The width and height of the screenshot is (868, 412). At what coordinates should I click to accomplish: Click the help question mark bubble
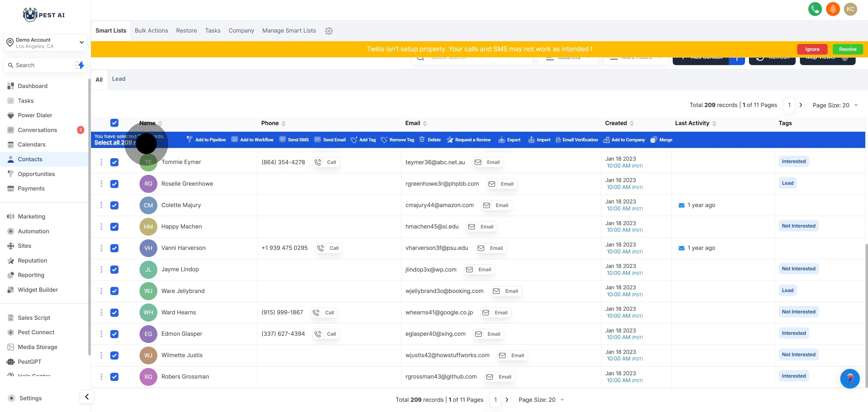850,379
